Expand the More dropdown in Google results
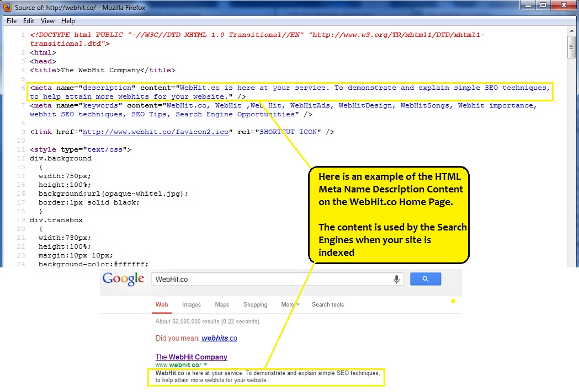 point(290,304)
